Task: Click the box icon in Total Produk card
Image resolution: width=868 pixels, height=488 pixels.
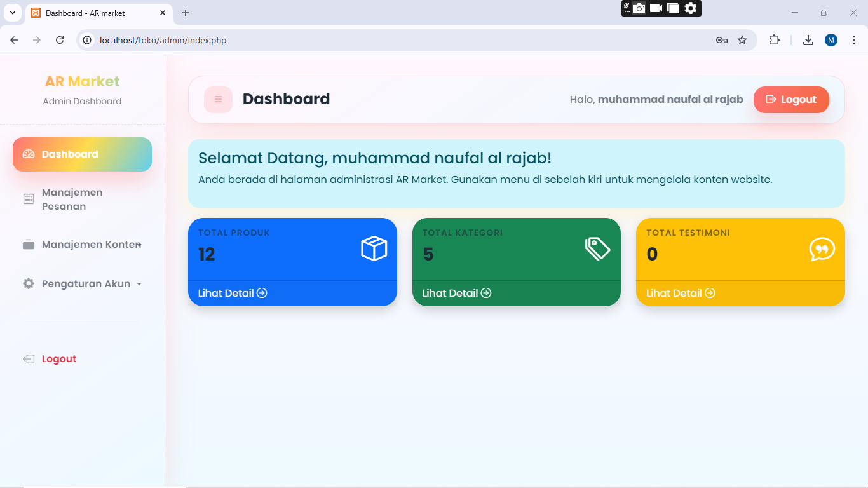Action: point(374,248)
